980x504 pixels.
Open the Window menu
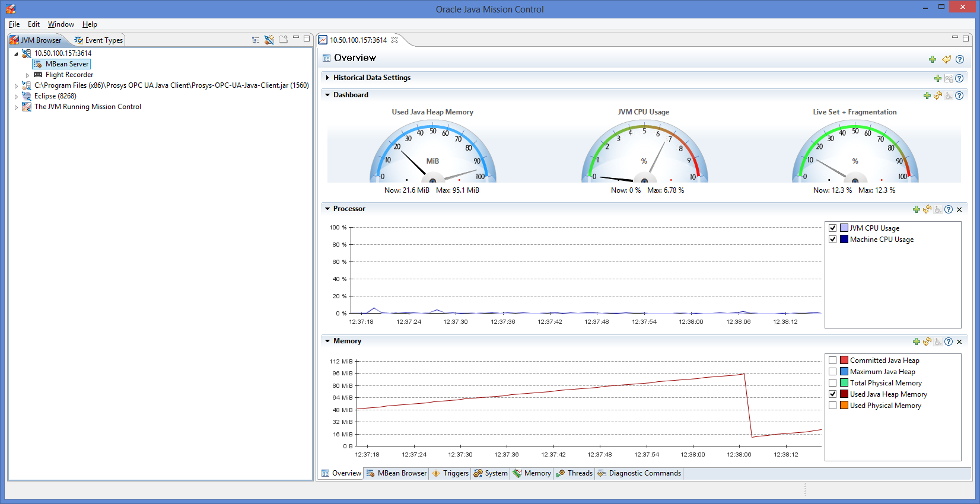[61, 24]
